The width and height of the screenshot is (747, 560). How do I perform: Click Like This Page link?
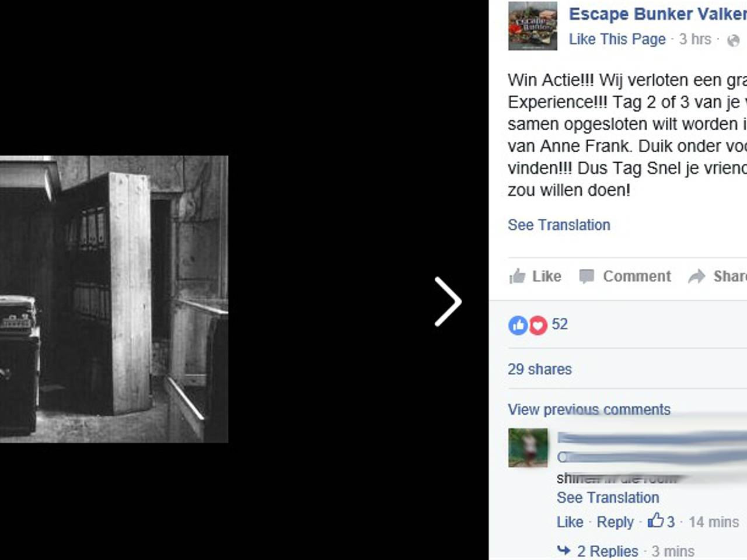click(617, 39)
